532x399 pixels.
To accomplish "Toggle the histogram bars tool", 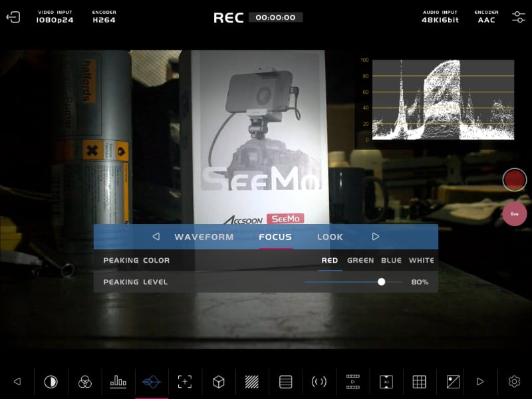I will tap(118, 382).
